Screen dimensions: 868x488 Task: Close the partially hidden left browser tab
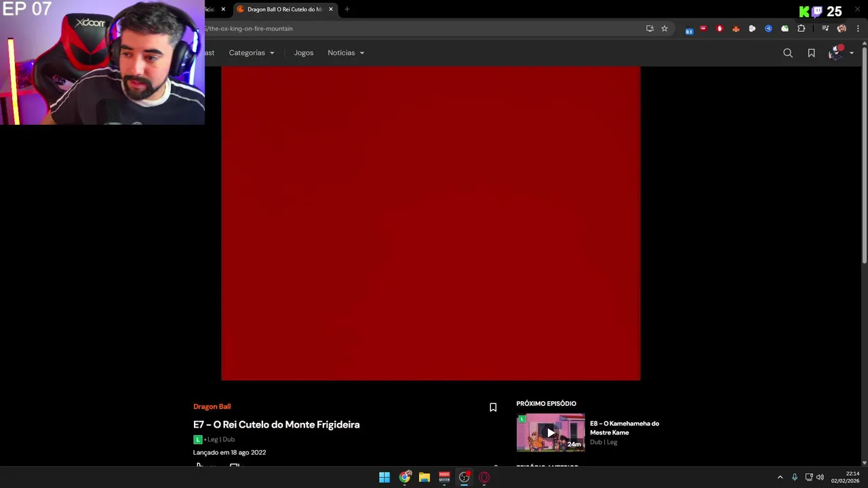[223, 9]
